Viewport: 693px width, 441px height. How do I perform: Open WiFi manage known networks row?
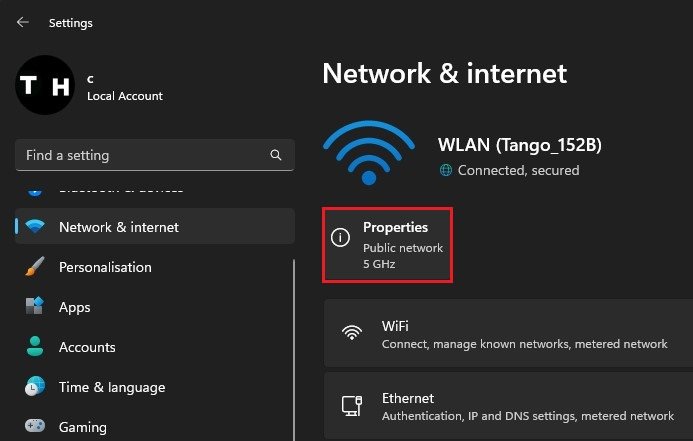[508, 334]
